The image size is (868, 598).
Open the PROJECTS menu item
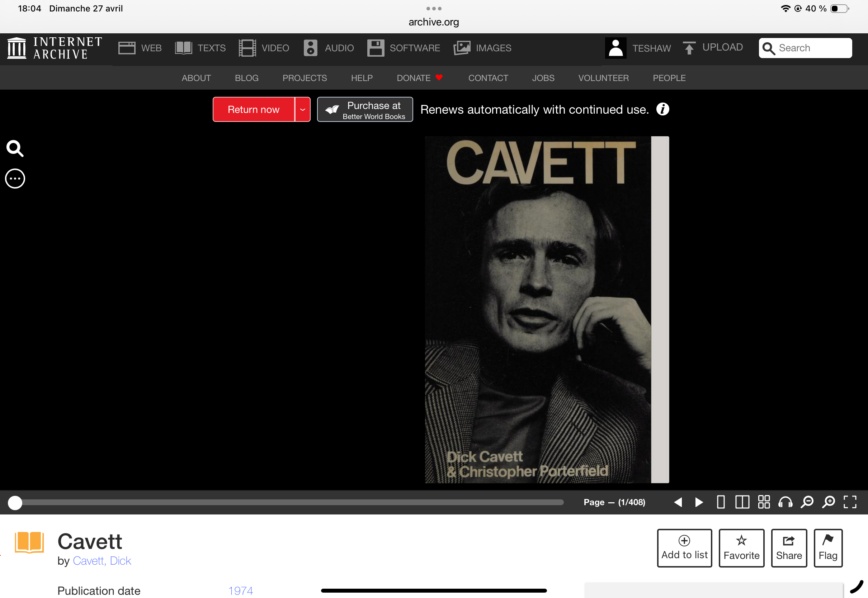(305, 78)
